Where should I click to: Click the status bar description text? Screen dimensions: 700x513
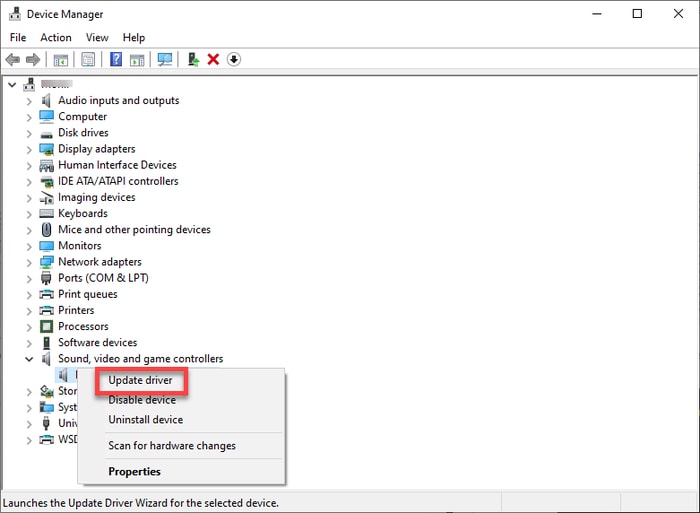[141, 503]
